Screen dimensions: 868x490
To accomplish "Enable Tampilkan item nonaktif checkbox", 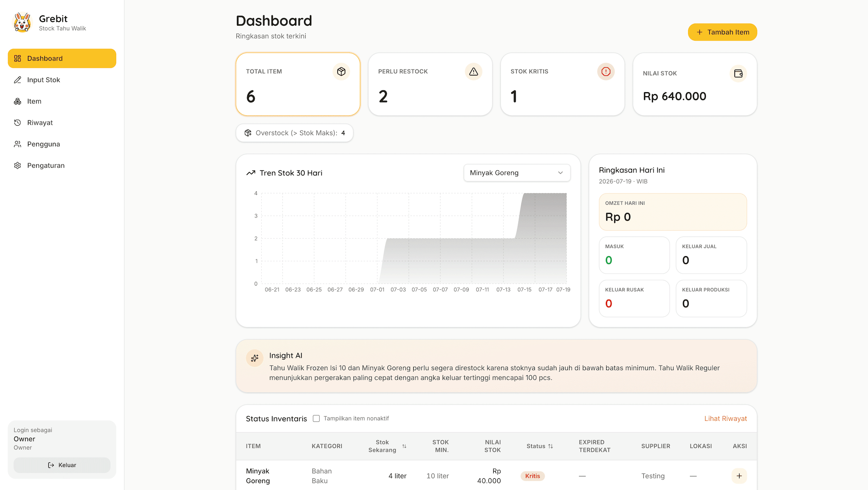I will [x=316, y=419].
